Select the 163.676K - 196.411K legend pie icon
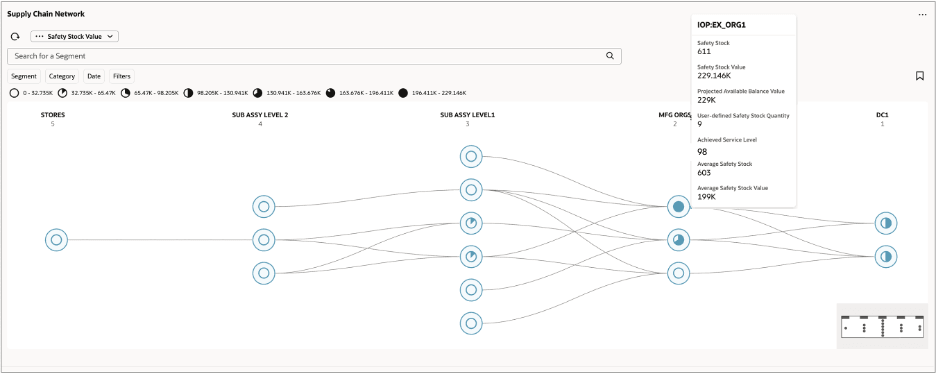This screenshot has width=936, height=374. [331, 93]
